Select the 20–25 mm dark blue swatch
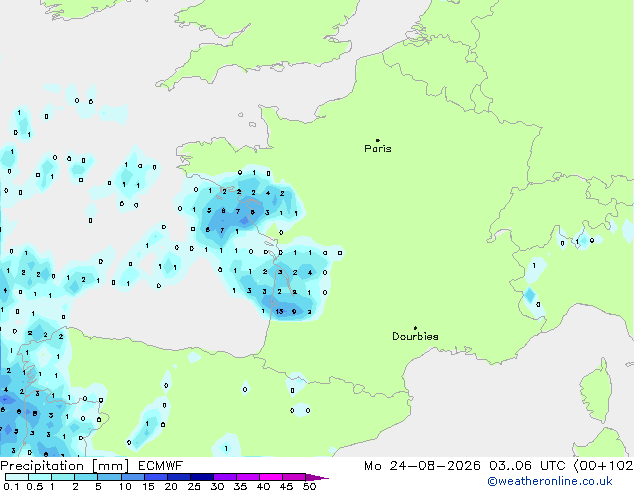 pyautogui.click(x=179, y=477)
